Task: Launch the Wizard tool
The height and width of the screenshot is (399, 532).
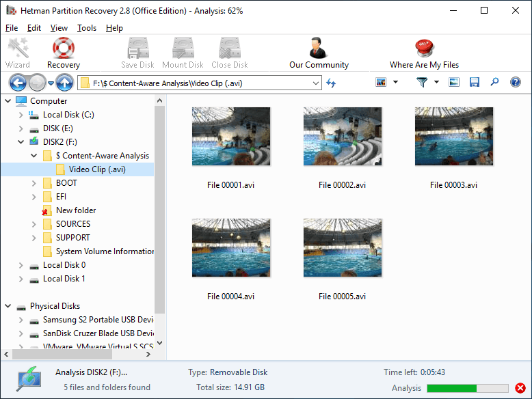Action: coord(18,53)
